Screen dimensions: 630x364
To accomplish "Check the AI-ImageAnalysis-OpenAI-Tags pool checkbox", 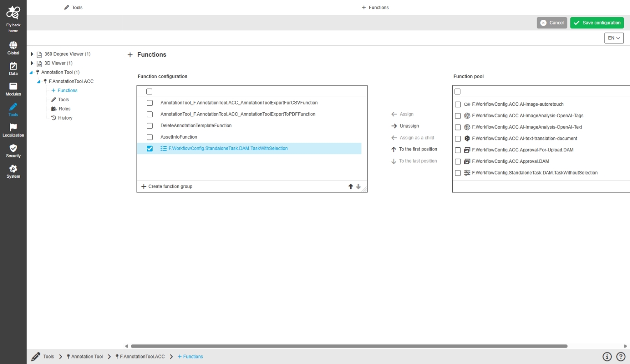I will tap(458, 116).
